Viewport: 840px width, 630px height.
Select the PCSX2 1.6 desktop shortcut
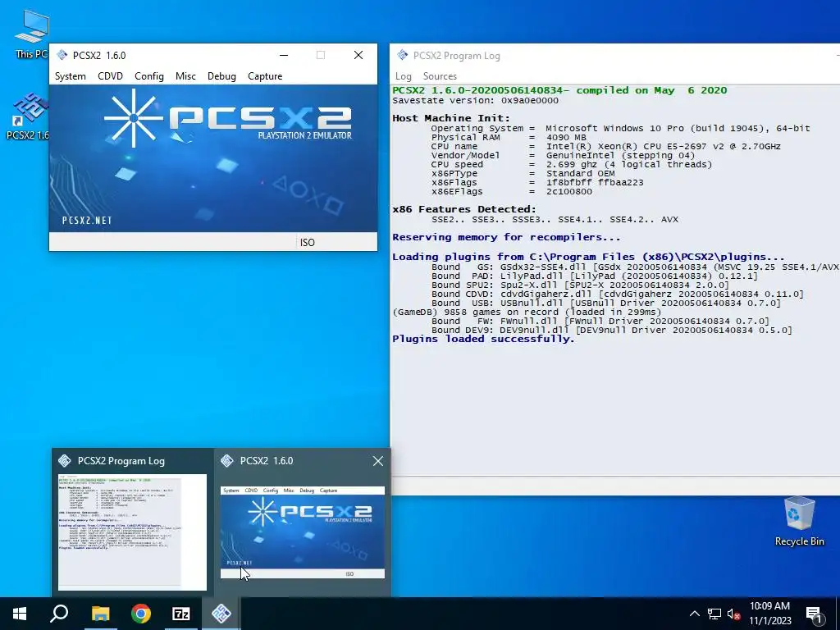pyautogui.click(x=30, y=116)
